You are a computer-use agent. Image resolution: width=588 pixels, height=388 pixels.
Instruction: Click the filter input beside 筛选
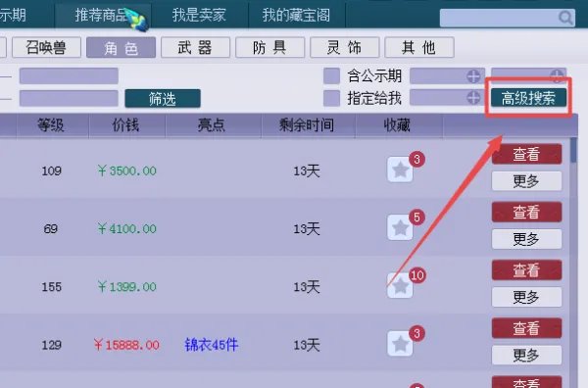coord(69,98)
